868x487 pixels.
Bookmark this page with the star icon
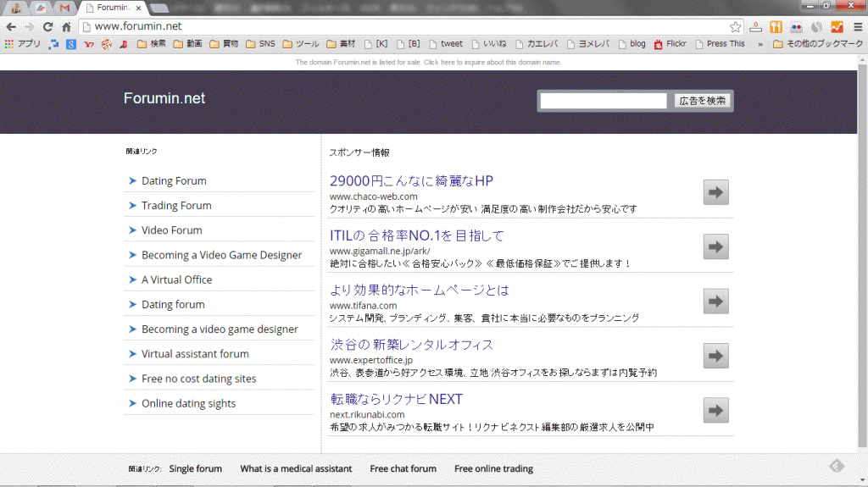tap(735, 26)
